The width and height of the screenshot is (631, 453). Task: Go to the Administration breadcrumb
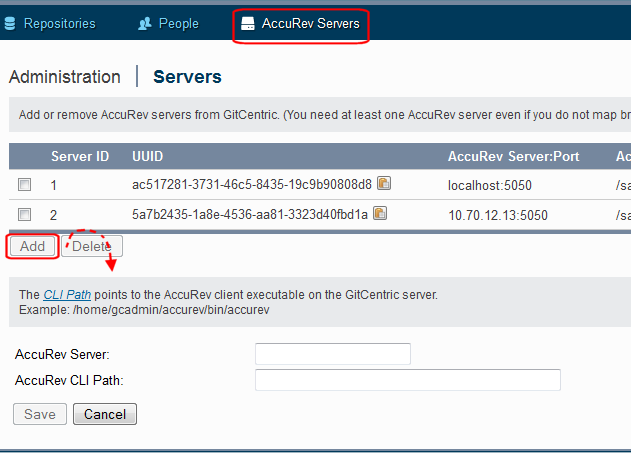[x=64, y=77]
